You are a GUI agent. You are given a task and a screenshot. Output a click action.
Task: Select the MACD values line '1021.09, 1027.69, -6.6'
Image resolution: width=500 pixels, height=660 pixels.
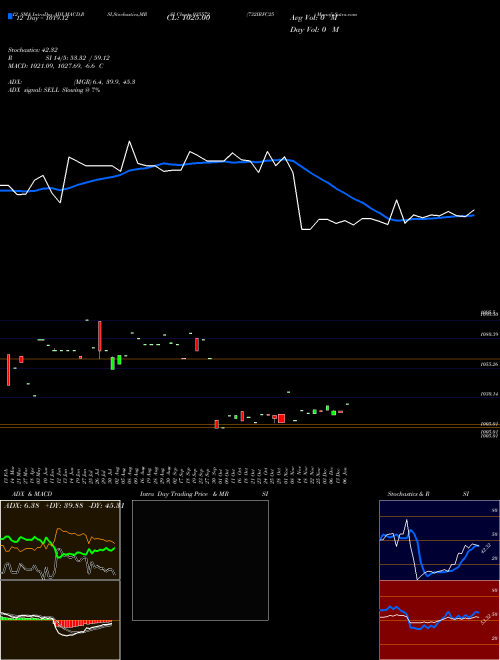(x=56, y=66)
